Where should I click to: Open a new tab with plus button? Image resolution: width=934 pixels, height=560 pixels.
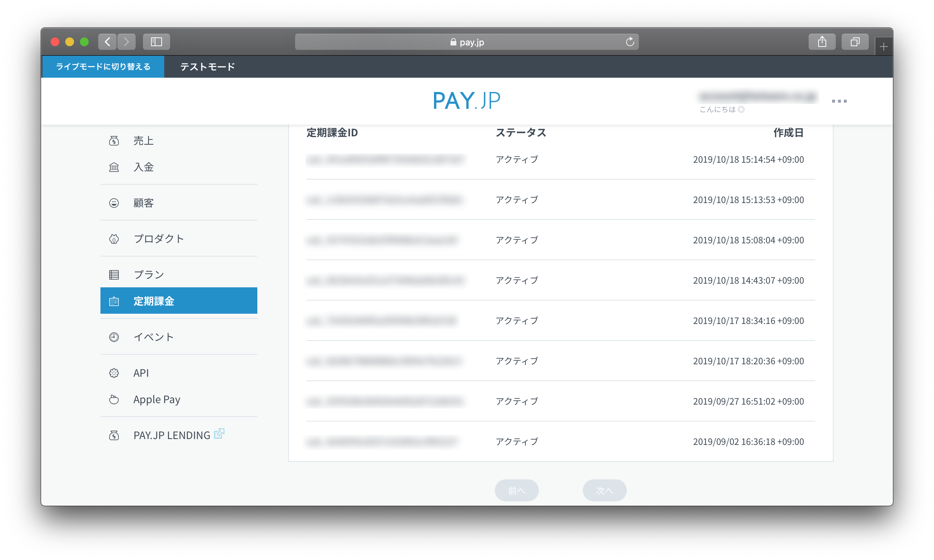pos(883,47)
